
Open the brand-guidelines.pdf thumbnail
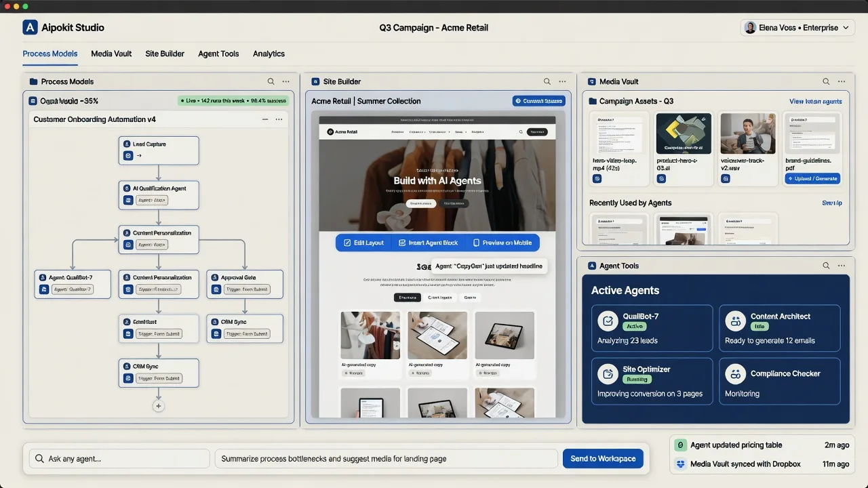point(812,133)
